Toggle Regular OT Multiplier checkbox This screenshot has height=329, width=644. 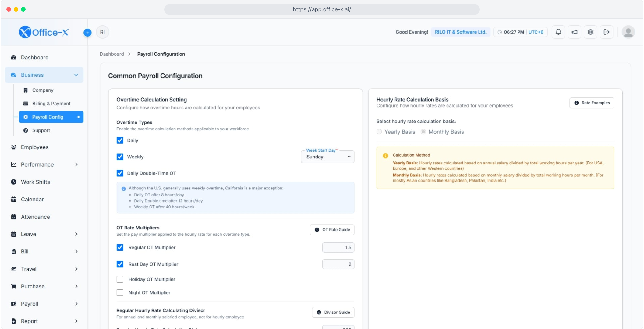120,248
